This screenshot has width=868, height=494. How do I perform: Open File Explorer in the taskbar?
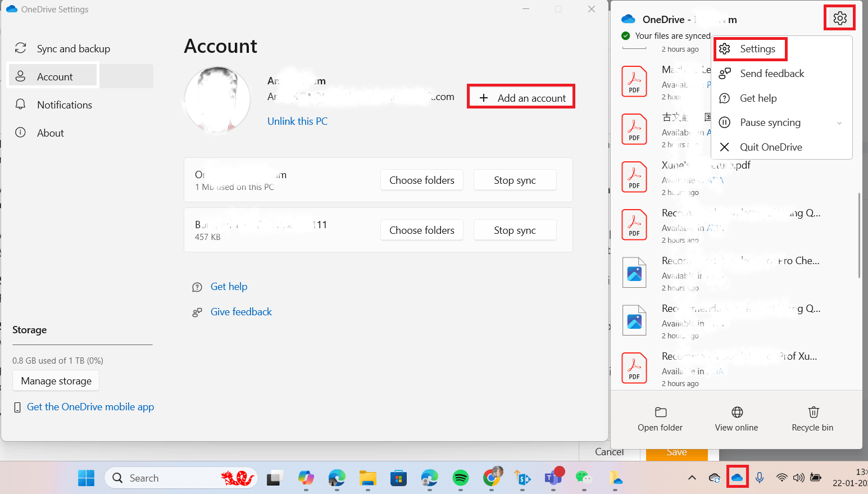click(368, 478)
